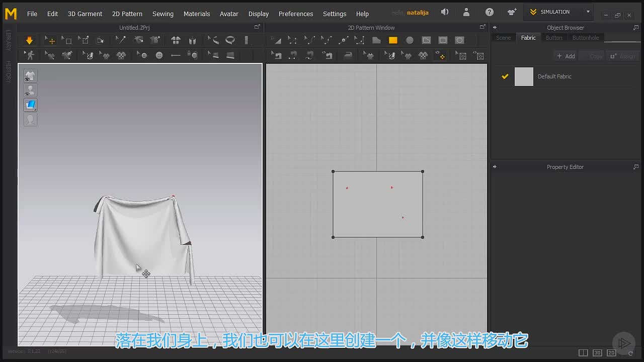Image resolution: width=644 pixels, height=362 pixels.
Task: Toggle the avatar display eye icon
Action: pyautogui.click(x=30, y=90)
